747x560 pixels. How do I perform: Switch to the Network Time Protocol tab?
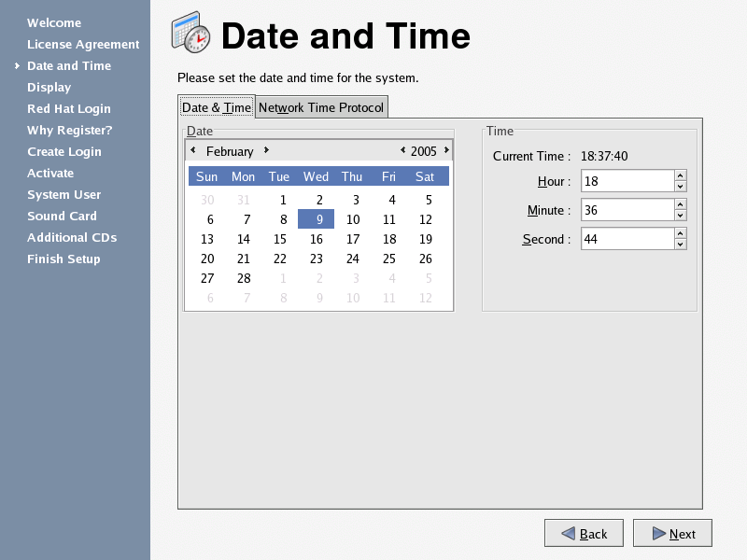pyautogui.click(x=321, y=107)
